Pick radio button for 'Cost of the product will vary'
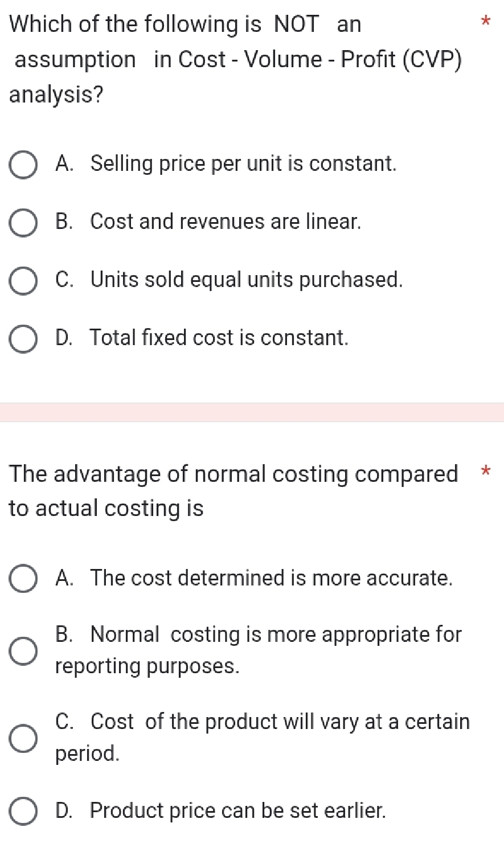The image size is (504, 864). pyautogui.click(x=23, y=738)
